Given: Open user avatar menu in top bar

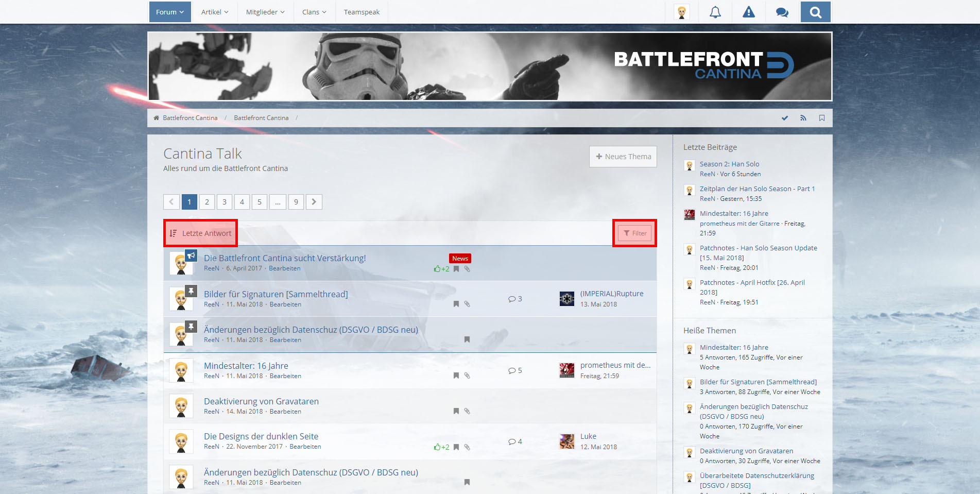Looking at the screenshot, I should 682,12.
